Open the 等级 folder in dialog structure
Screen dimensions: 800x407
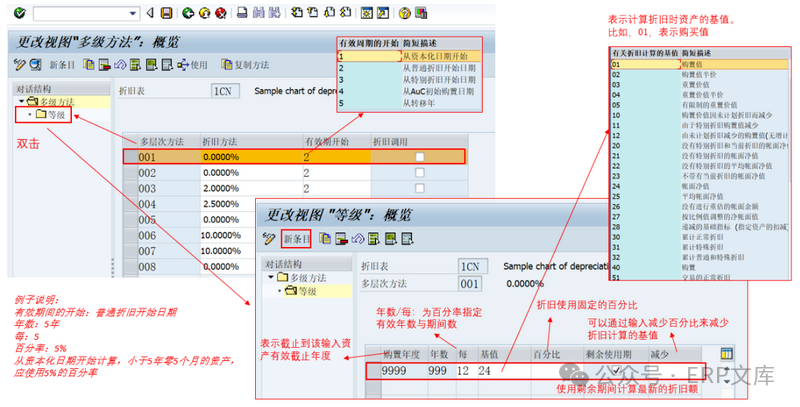[x=54, y=114]
